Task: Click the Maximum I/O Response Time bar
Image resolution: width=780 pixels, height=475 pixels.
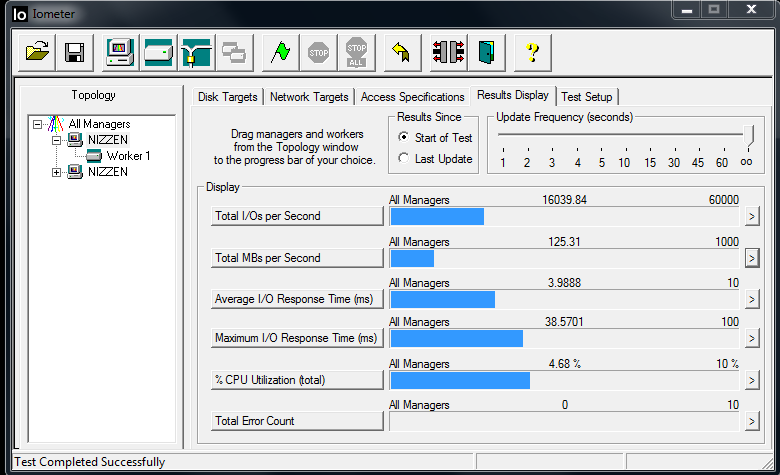Action: [565, 339]
